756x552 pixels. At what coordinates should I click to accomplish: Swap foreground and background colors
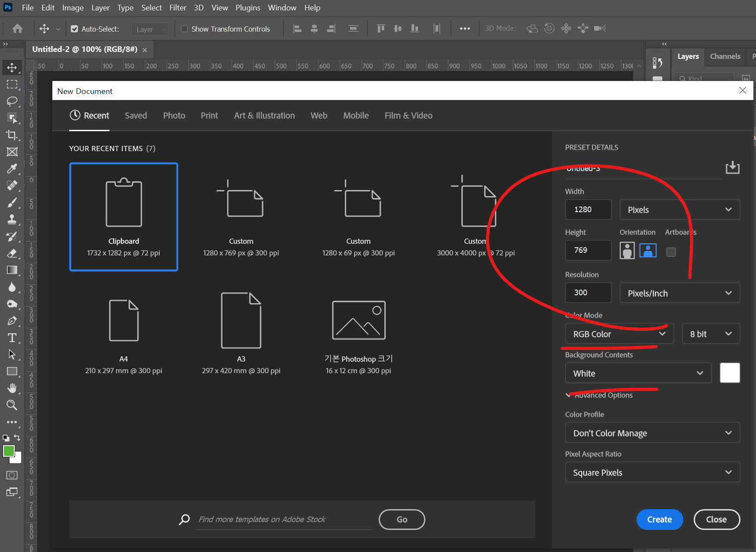pyautogui.click(x=17, y=438)
